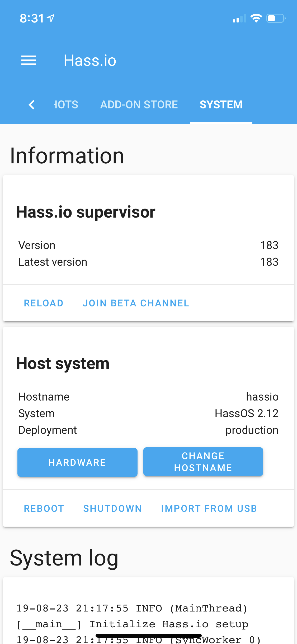Switch to the Add-on Store tab
The image size is (297, 644).
pyautogui.click(x=139, y=105)
